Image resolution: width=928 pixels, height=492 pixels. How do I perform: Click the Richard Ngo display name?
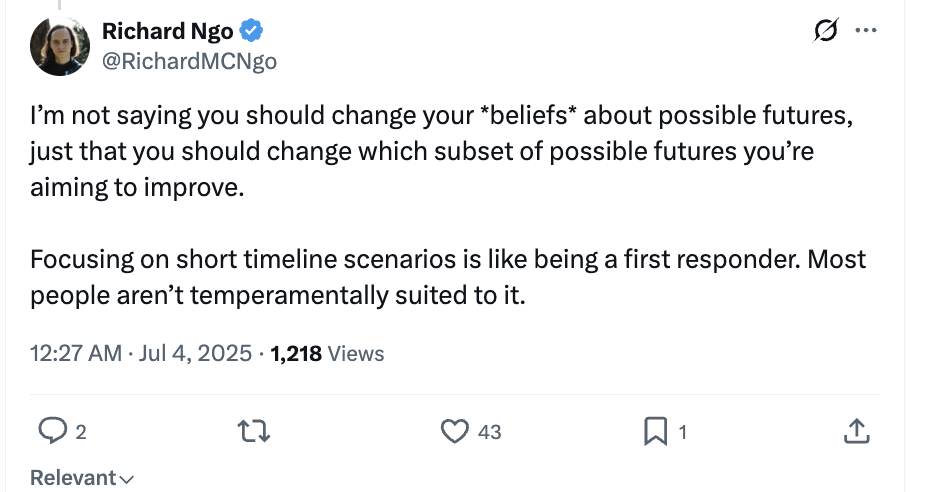[x=167, y=32]
